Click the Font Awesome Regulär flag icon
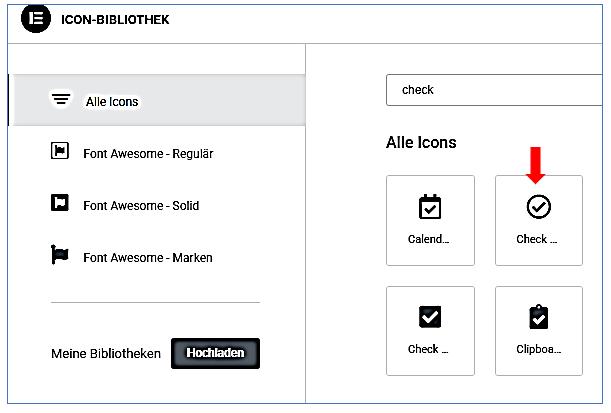Screen dimensions: 611x413 (x=60, y=152)
